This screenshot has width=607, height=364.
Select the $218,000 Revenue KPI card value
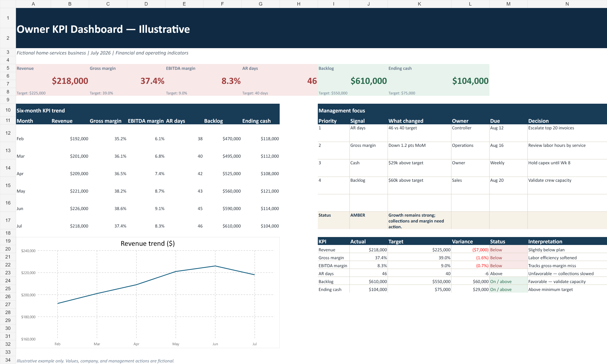70,81
